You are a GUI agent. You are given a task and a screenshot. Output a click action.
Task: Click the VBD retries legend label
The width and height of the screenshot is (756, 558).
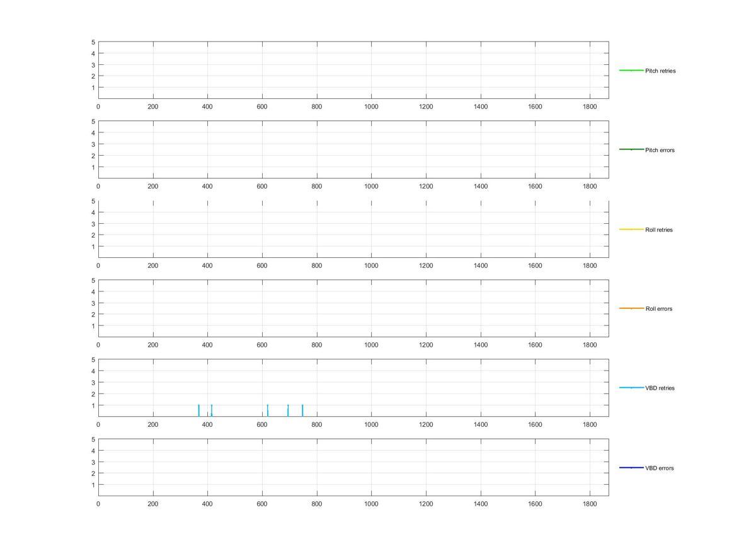660,388
